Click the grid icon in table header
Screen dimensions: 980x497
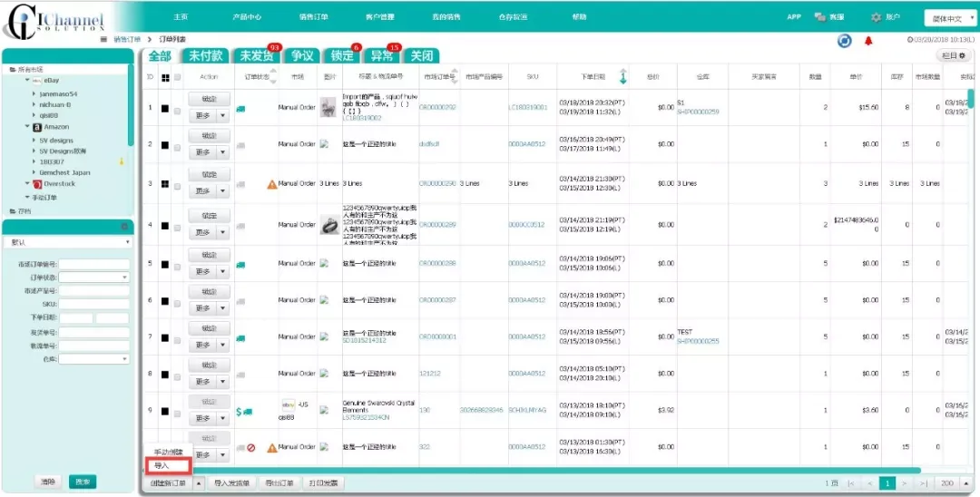click(x=165, y=77)
